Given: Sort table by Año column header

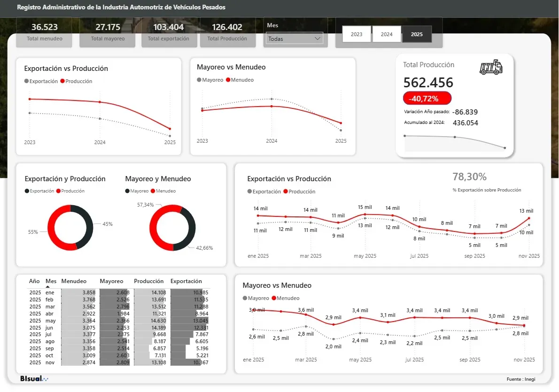Looking at the screenshot, I should click(x=34, y=281).
